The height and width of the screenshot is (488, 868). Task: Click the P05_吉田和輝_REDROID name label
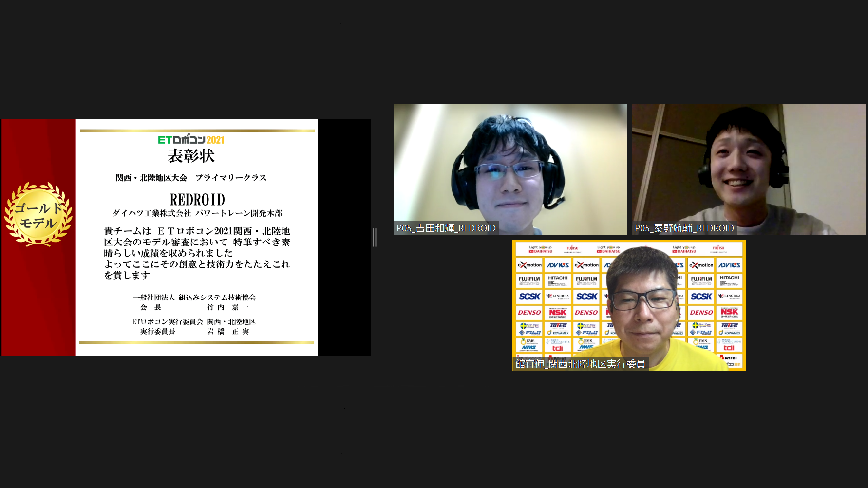(446, 228)
